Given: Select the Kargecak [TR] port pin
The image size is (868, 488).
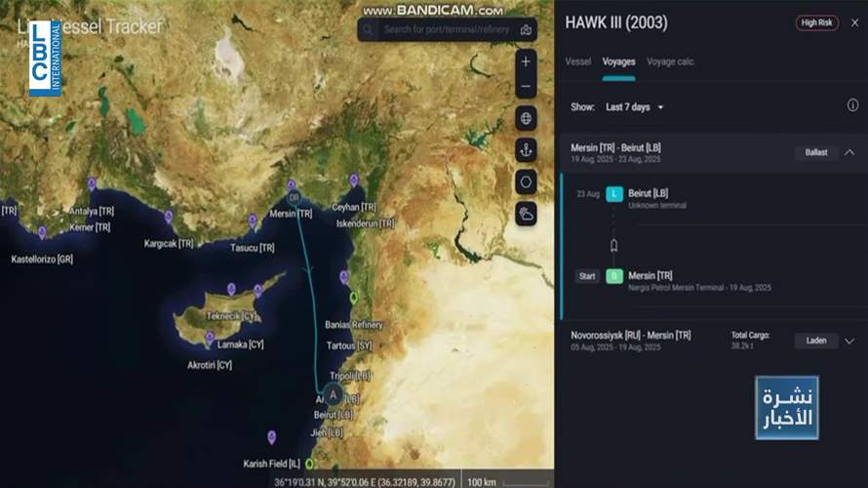Looking at the screenshot, I should 169,217.
